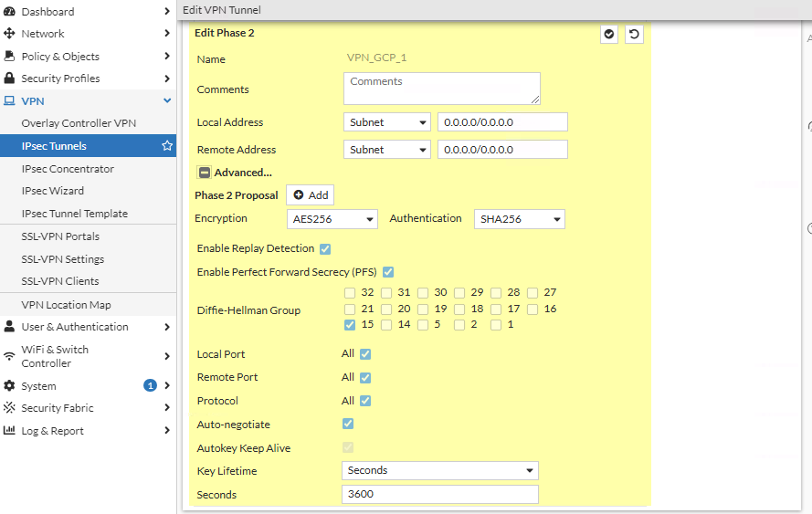Open Encryption AES256 dropdown
The width and height of the screenshot is (812, 514).
[332, 219]
